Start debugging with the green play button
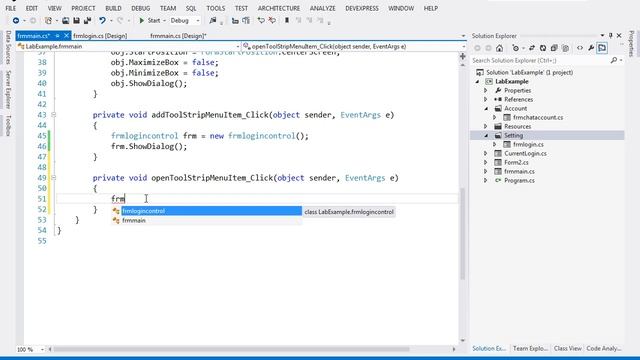 pos(142,20)
